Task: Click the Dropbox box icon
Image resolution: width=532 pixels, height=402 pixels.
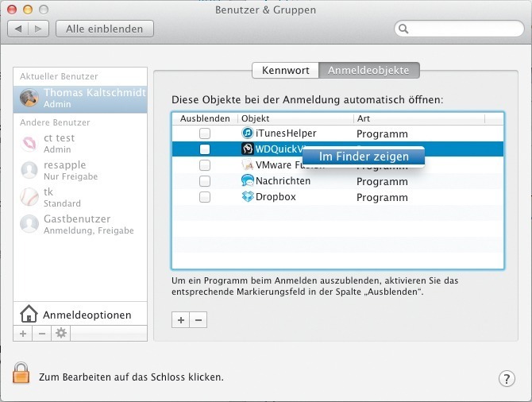Action: coord(248,196)
